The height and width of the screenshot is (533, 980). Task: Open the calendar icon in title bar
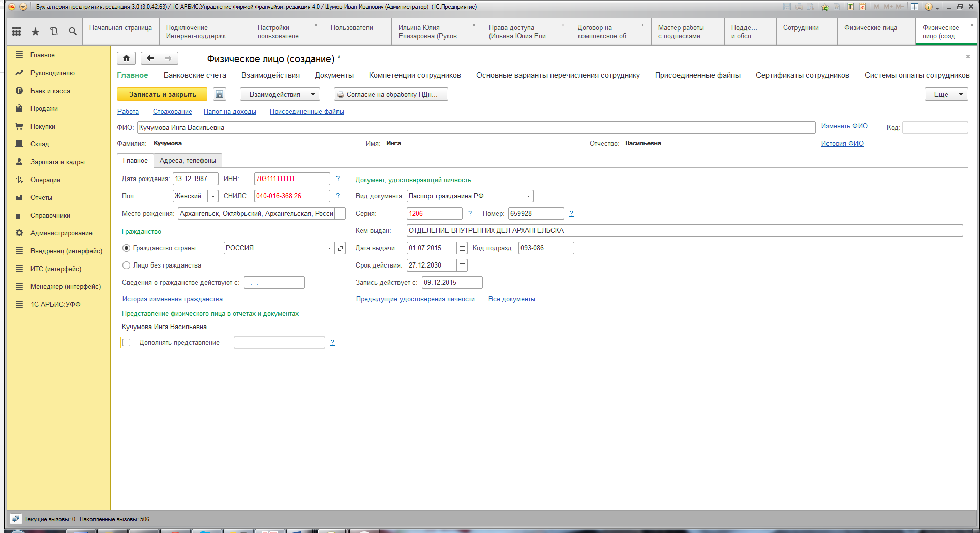pos(863,7)
